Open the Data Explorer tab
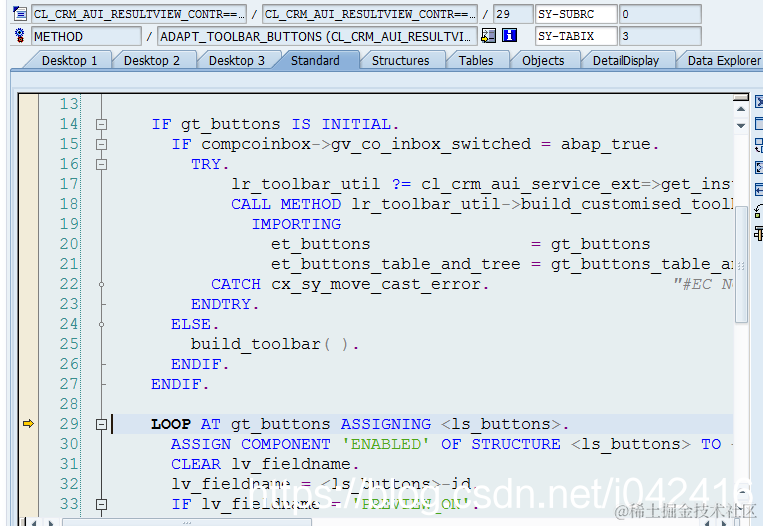Viewport: 763px width, 526px height. [724, 60]
